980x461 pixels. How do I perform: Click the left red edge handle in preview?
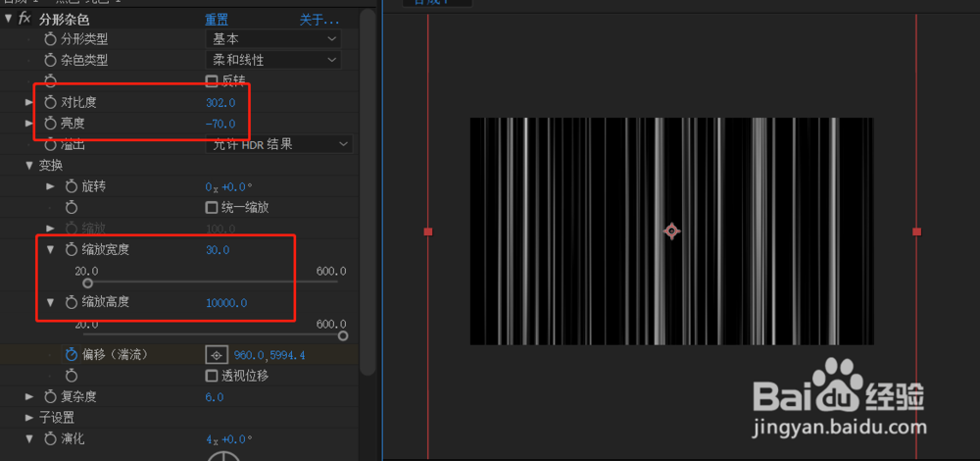(428, 231)
